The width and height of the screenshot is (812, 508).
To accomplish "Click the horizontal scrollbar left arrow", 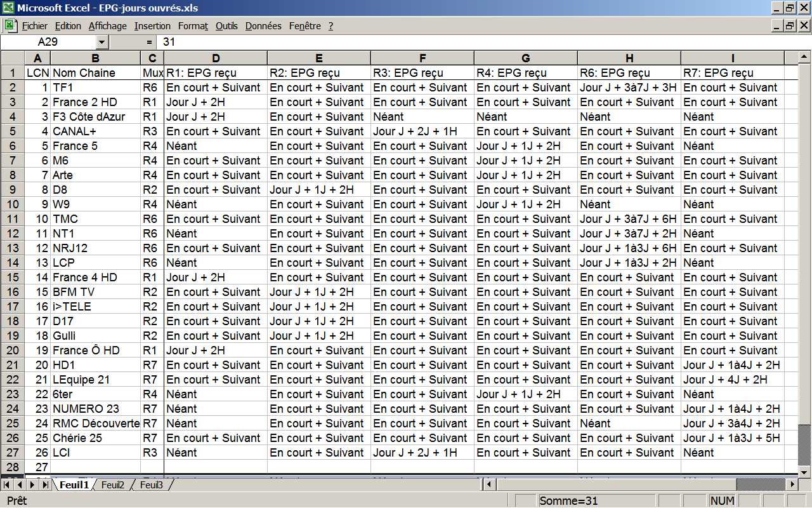I will pos(488,485).
